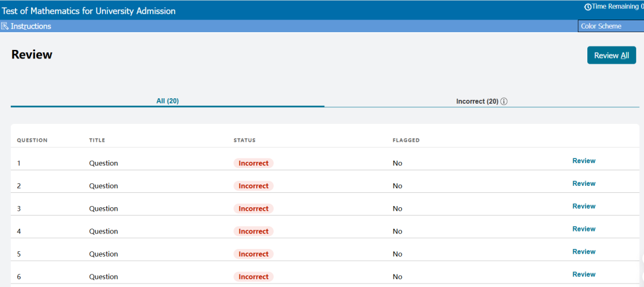
Task: Review question 6
Action: click(584, 274)
